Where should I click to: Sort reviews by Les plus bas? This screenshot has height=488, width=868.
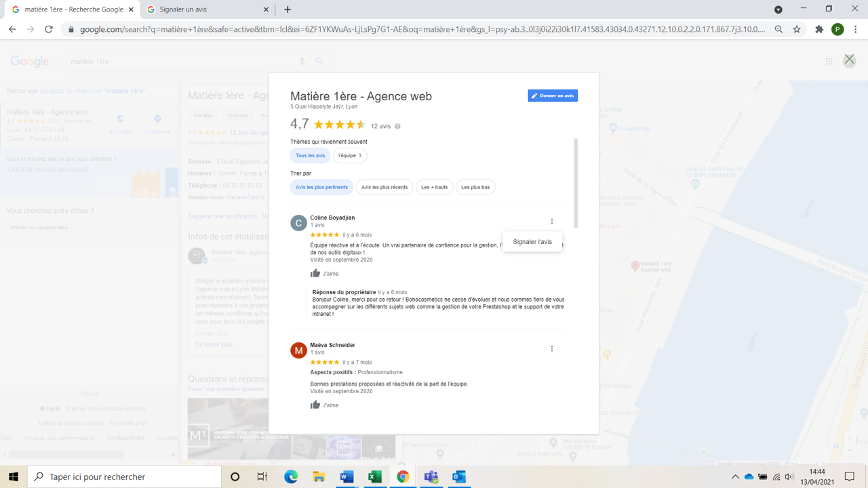coord(475,187)
